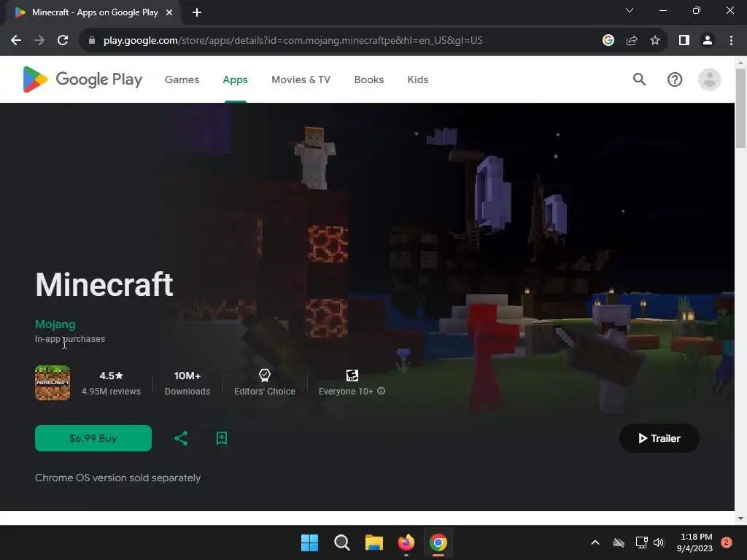View site information via lock icon

point(92,40)
